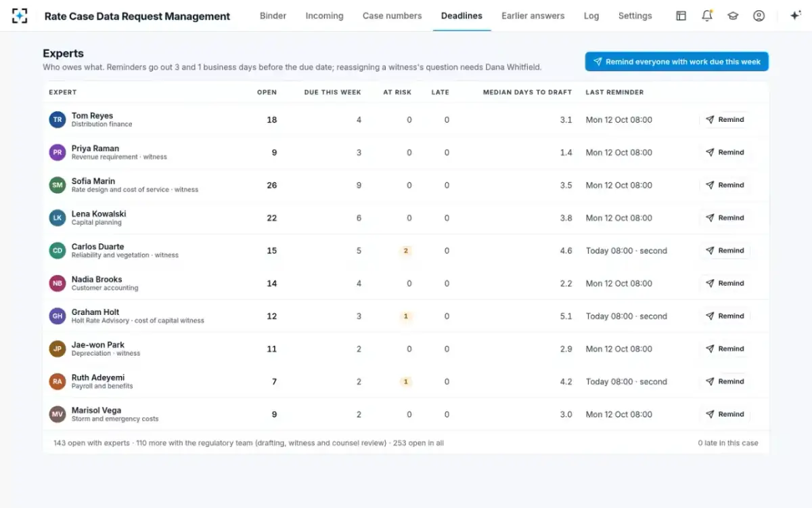The width and height of the screenshot is (812, 508).
Task: Click Sofia Marin's open count 26
Action: (x=272, y=185)
